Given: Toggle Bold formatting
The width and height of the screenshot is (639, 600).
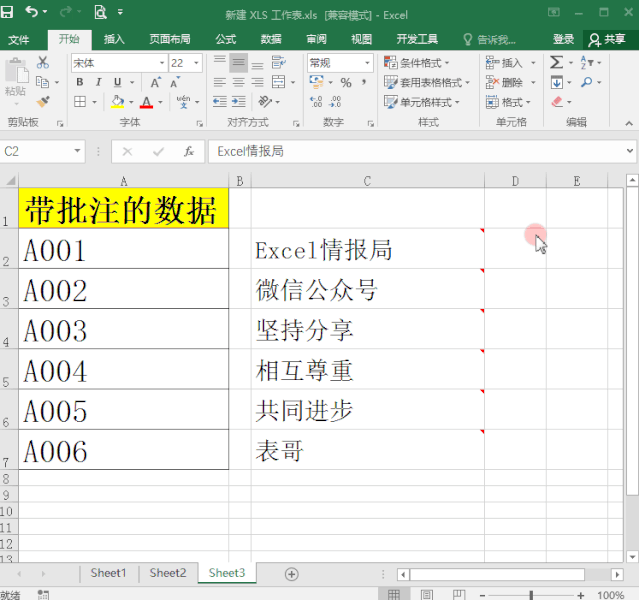Looking at the screenshot, I should click(x=80, y=82).
